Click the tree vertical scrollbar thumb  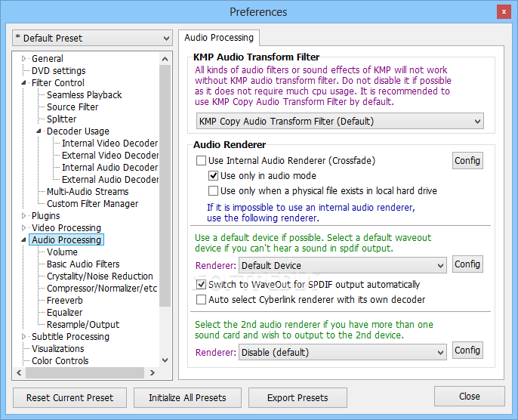point(165,186)
